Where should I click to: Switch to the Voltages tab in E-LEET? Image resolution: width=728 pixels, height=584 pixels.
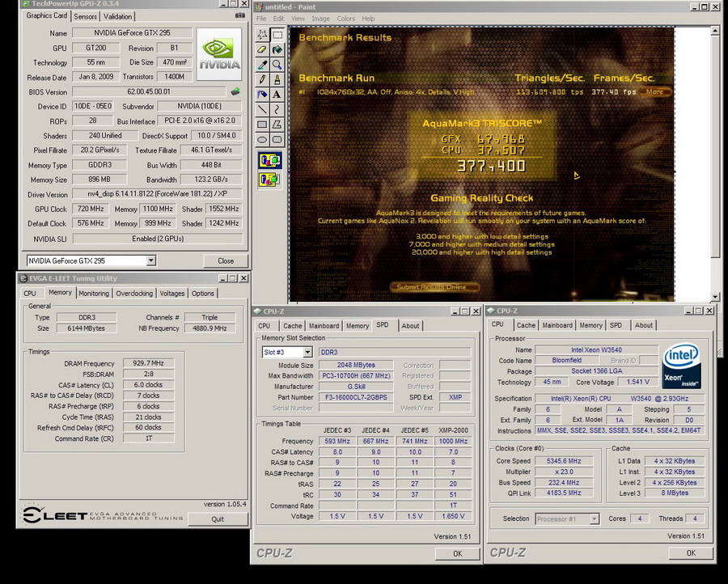[x=172, y=294]
